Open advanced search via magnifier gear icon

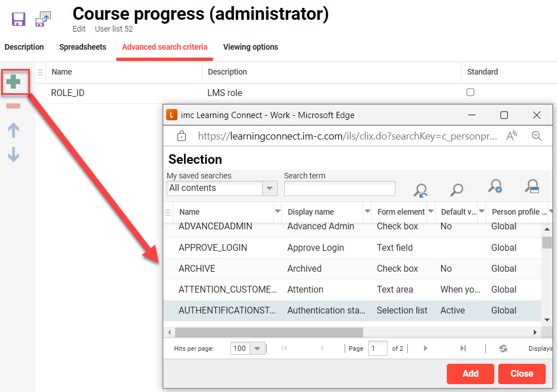(x=494, y=188)
